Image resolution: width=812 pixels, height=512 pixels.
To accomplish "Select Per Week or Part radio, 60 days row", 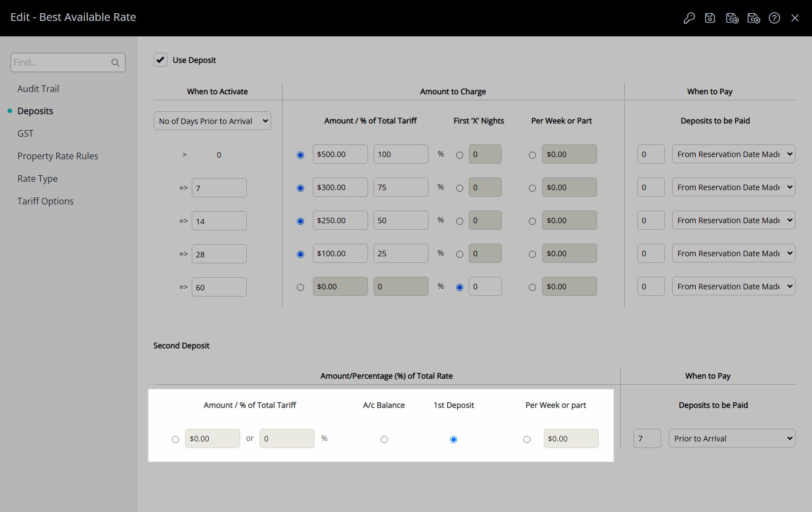I will (532, 287).
